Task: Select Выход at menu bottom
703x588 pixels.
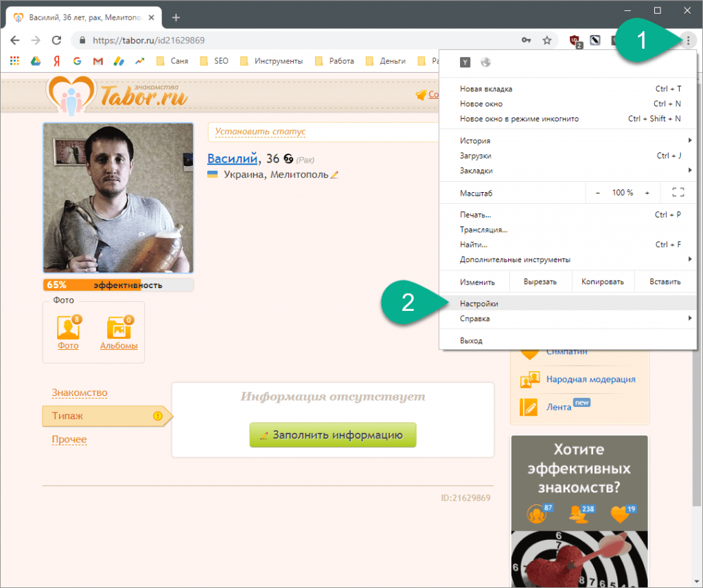Action: tap(568, 340)
